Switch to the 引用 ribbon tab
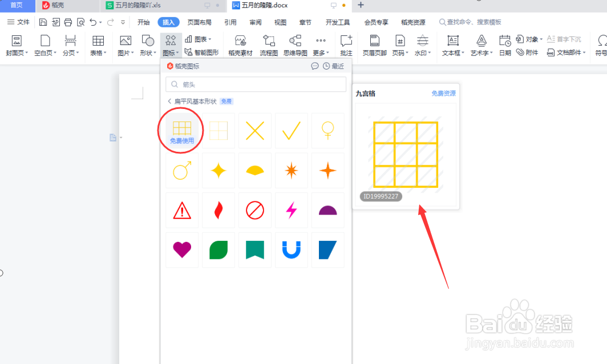This screenshot has width=607, height=364. (230, 22)
